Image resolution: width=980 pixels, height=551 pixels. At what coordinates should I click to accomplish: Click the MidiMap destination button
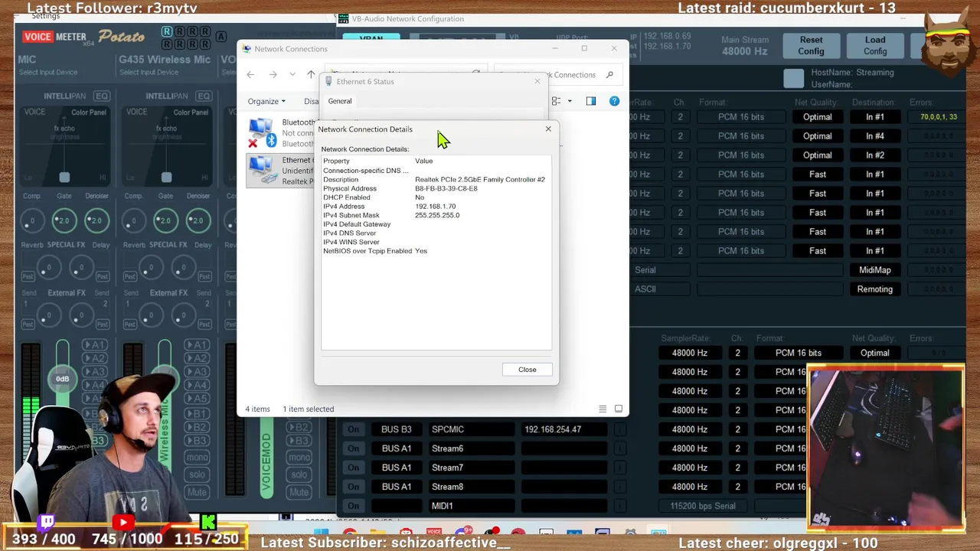875,270
